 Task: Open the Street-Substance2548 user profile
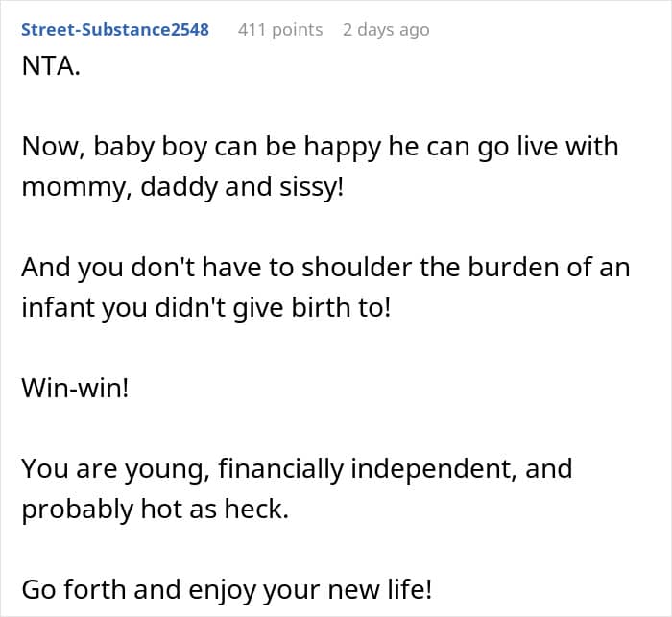point(115,29)
